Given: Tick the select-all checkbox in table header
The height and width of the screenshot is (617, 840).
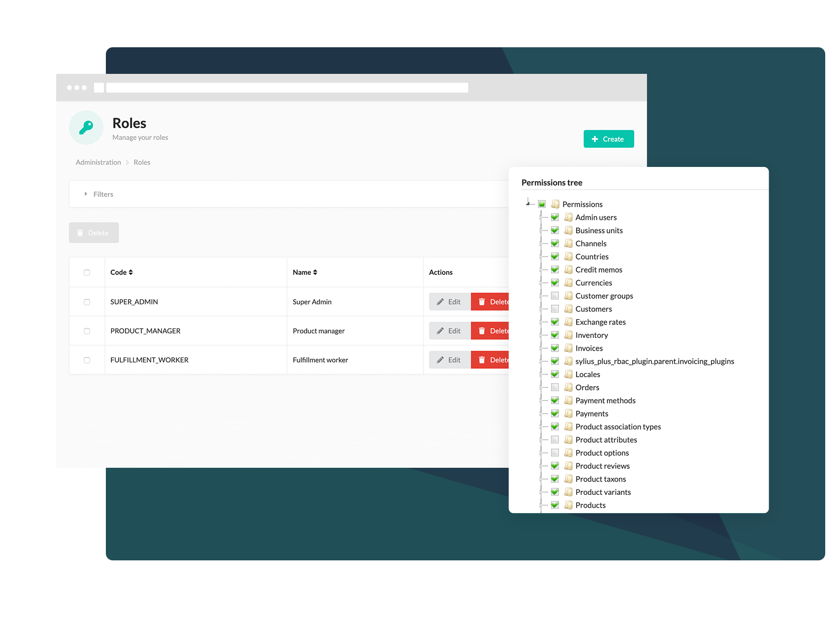Looking at the screenshot, I should point(87,272).
